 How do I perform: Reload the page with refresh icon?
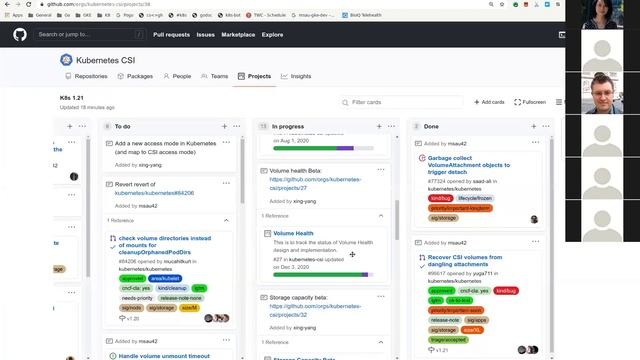(28, 4)
